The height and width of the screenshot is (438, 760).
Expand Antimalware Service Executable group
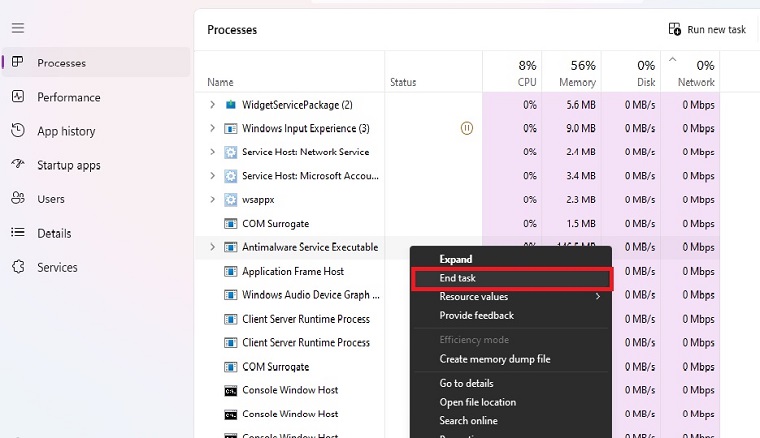(x=212, y=247)
